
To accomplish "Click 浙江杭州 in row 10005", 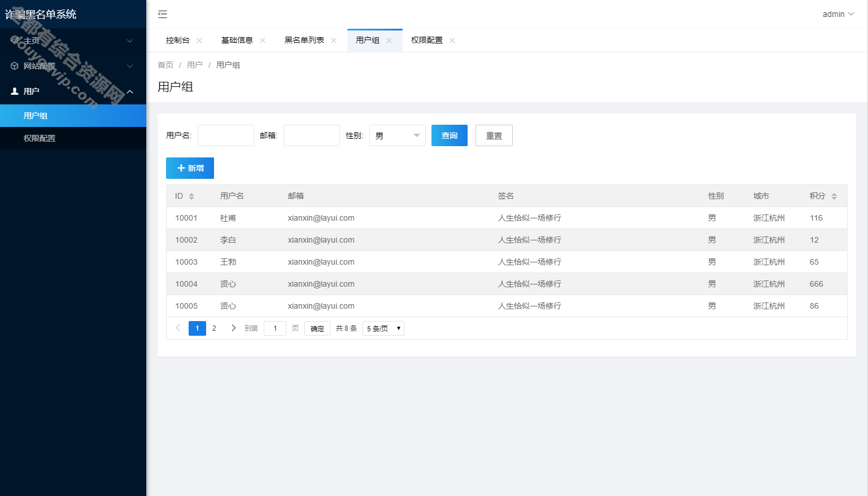I will pos(769,306).
